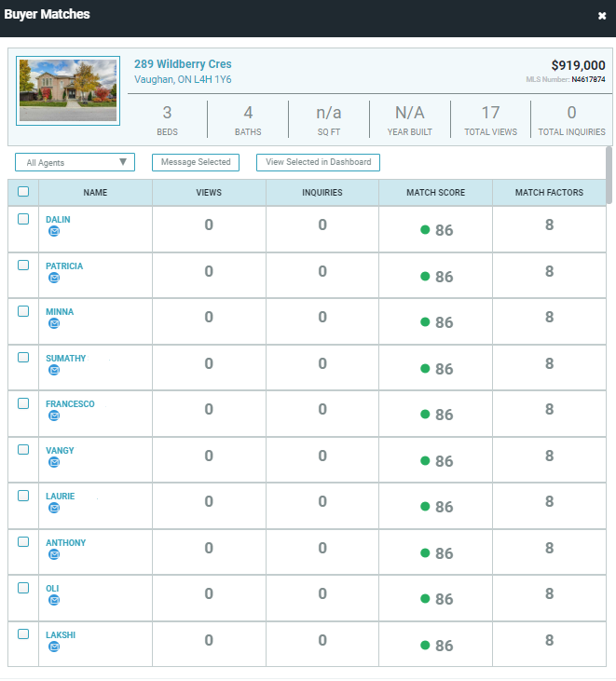Click the mail icon beneath ANTHONY
The width and height of the screenshot is (616, 681).
point(54,554)
